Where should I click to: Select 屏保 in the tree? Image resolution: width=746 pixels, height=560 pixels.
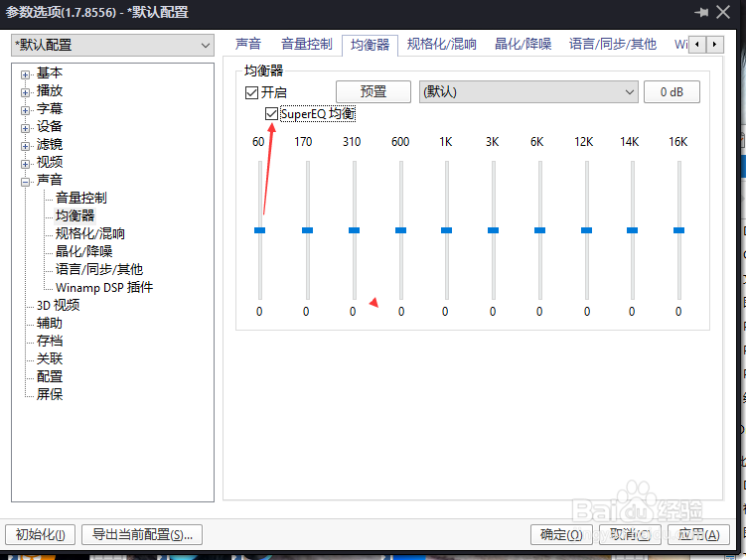pos(50,394)
